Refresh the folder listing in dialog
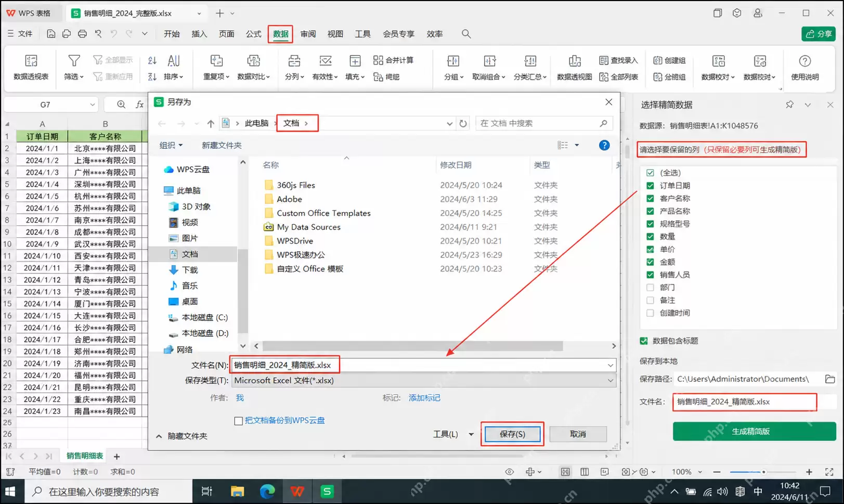The height and width of the screenshot is (504, 844). [x=463, y=123]
